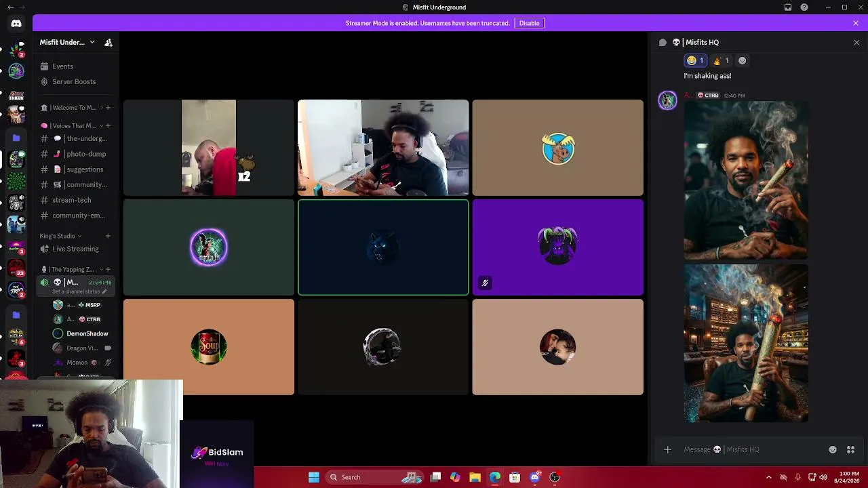Open the community-em... channel

pos(75,216)
